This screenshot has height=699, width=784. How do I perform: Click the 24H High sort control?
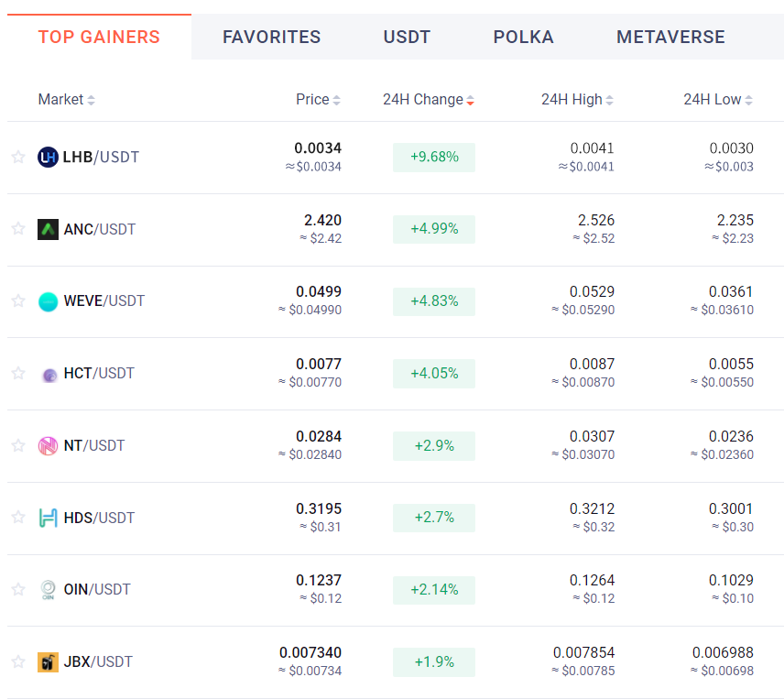608,99
